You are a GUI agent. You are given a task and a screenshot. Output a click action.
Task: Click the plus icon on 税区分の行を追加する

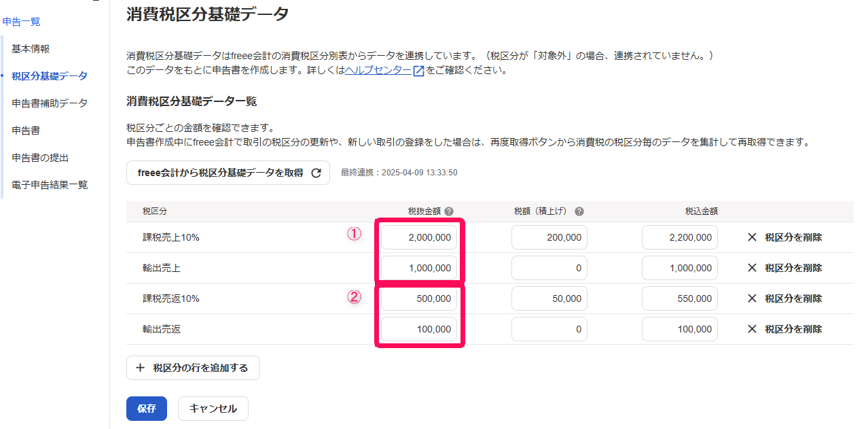click(141, 368)
